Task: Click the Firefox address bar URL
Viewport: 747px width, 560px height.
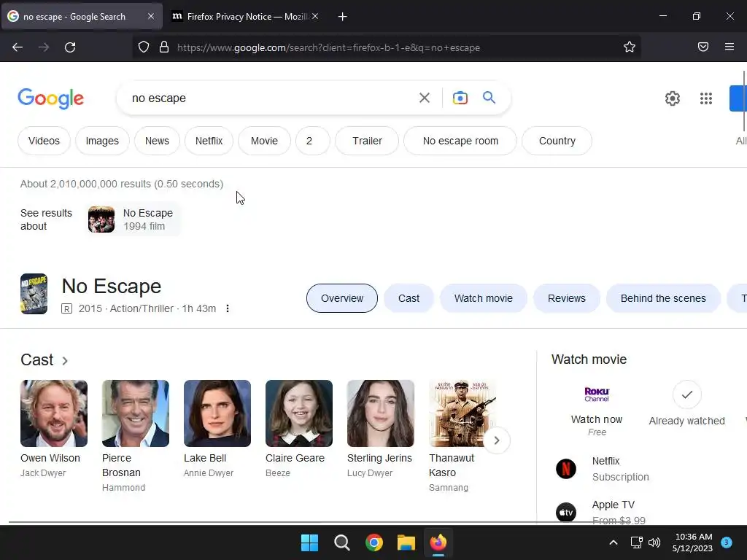Action: pyautogui.click(x=329, y=47)
